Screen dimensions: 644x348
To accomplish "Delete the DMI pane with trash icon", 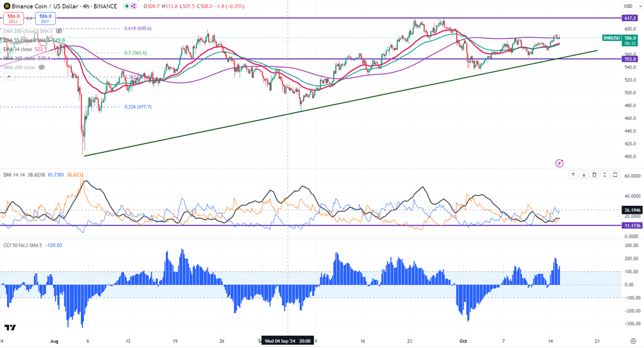I will click(x=594, y=175).
